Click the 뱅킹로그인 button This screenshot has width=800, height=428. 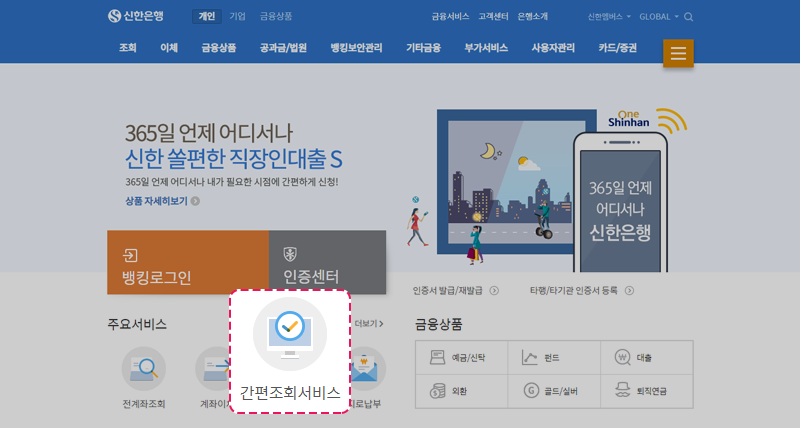pyautogui.click(x=188, y=262)
